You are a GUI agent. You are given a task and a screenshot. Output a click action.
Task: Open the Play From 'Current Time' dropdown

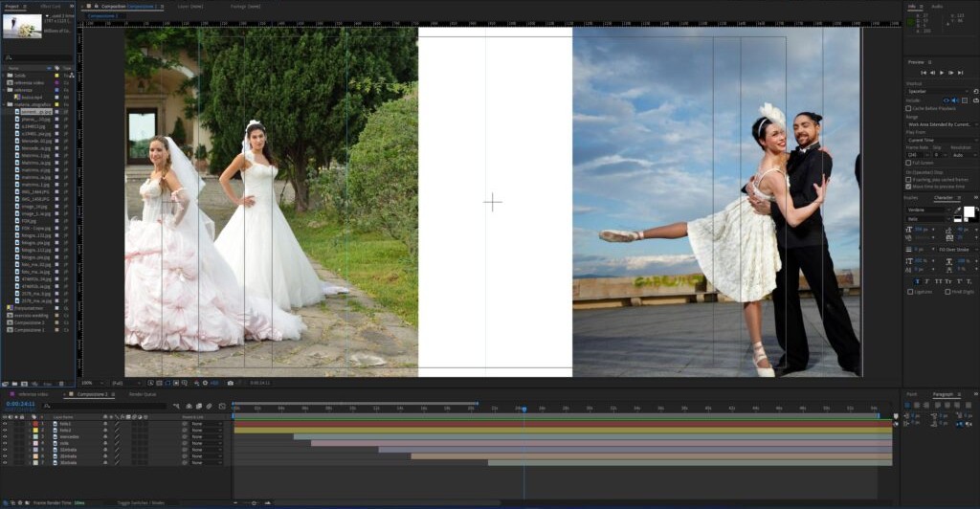[942, 141]
